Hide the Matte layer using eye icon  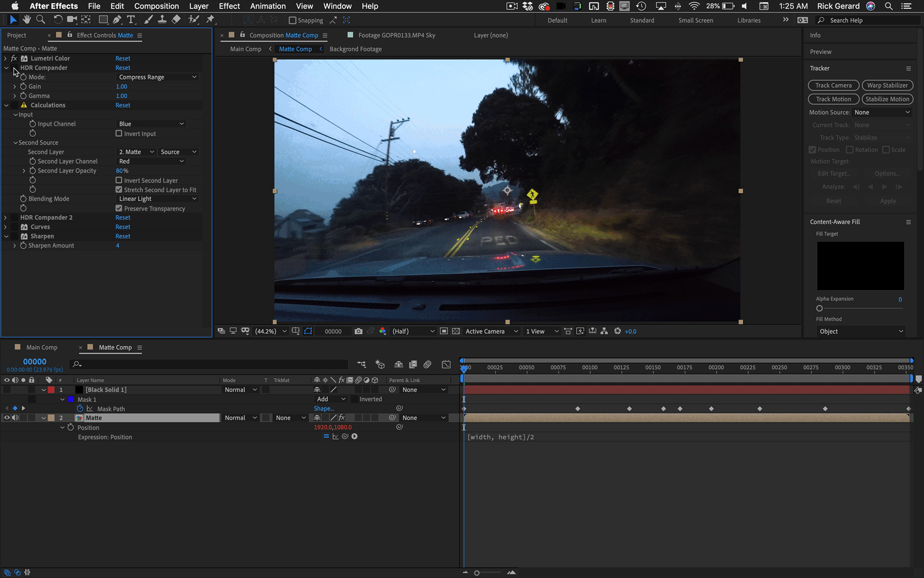click(x=7, y=418)
